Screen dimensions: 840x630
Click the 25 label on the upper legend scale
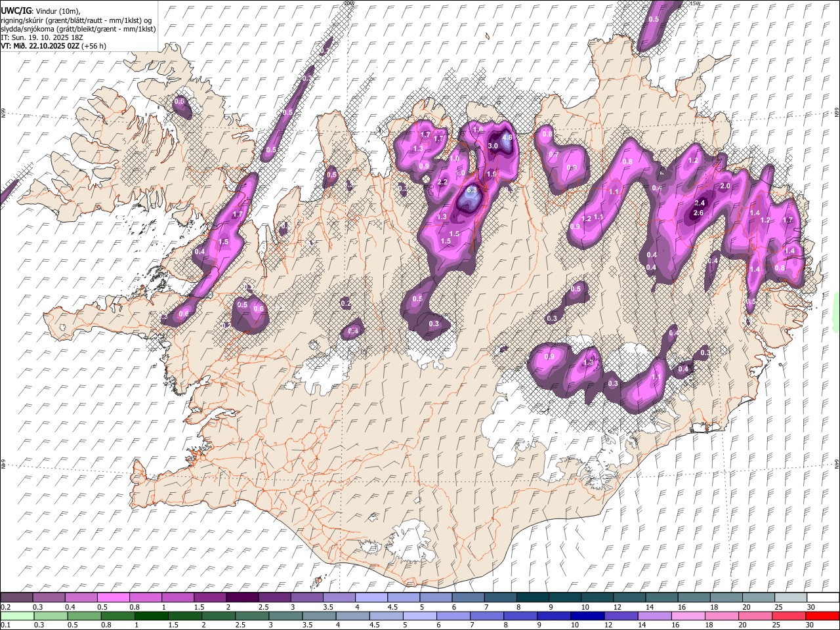778,607
